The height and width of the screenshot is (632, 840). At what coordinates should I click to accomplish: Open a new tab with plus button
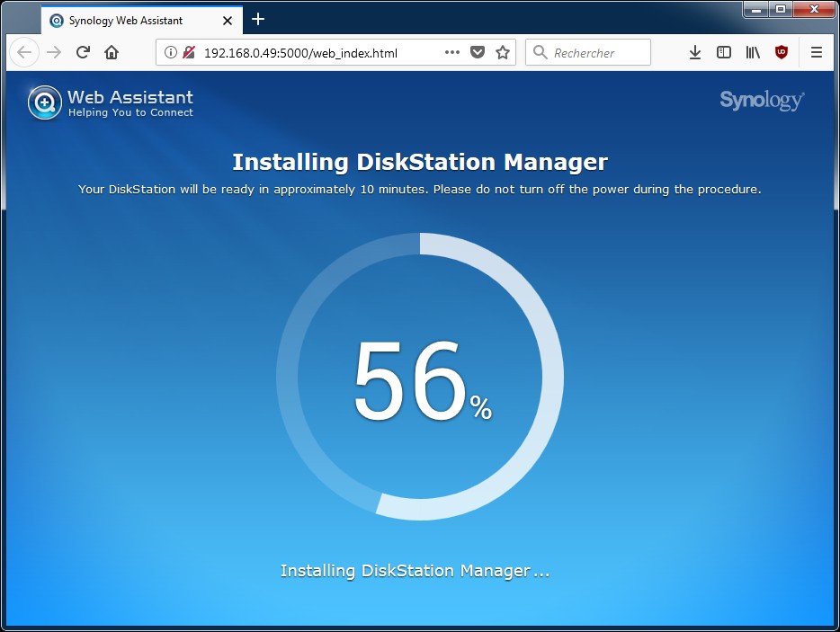pyautogui.click(x=258, y=19)
